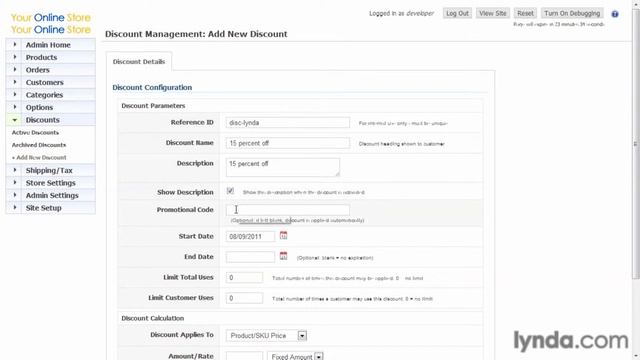
Task: Click the Your Online Store logo
Action: pos(51,23)
